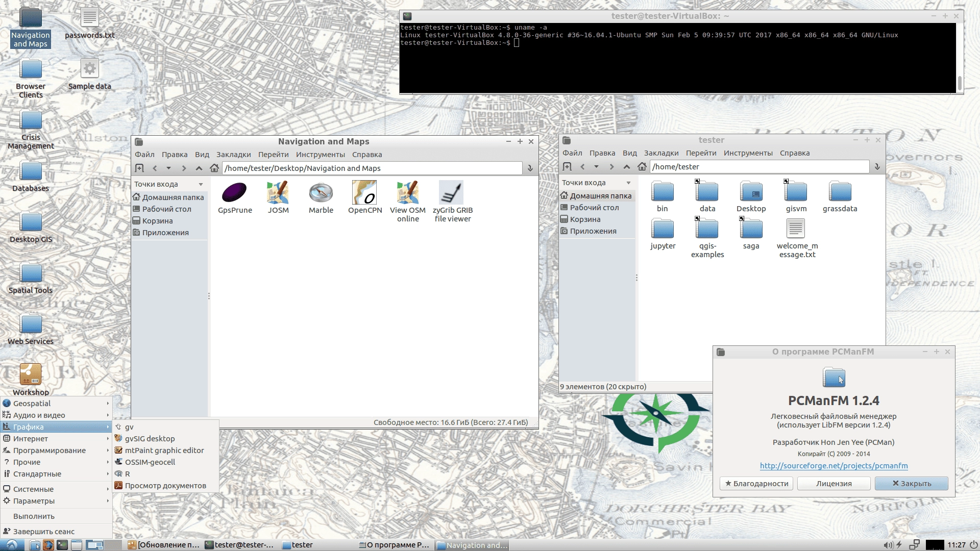This screenshot has height=551, width=980.
Task: Go to home folder in tester window toolbar
Action: 642,166
